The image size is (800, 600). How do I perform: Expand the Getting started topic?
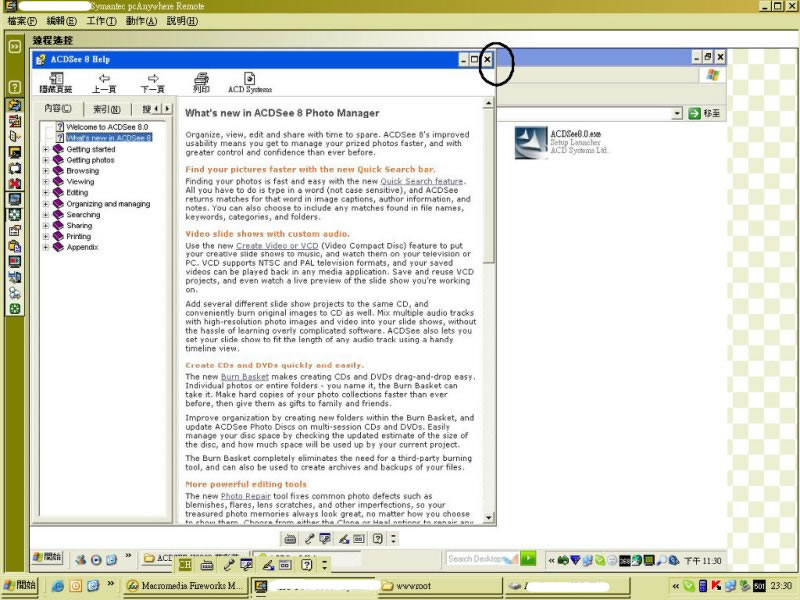46,149
